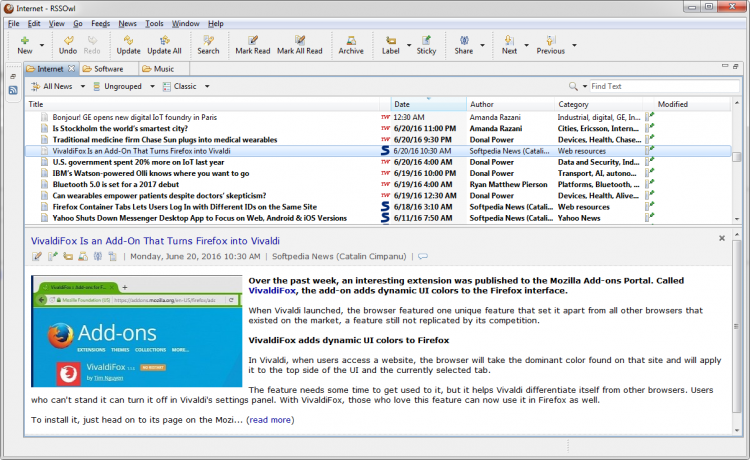Click the Mark Read toolbar icon
Viewport: 750px width, 460px height.
click(253, 40)
